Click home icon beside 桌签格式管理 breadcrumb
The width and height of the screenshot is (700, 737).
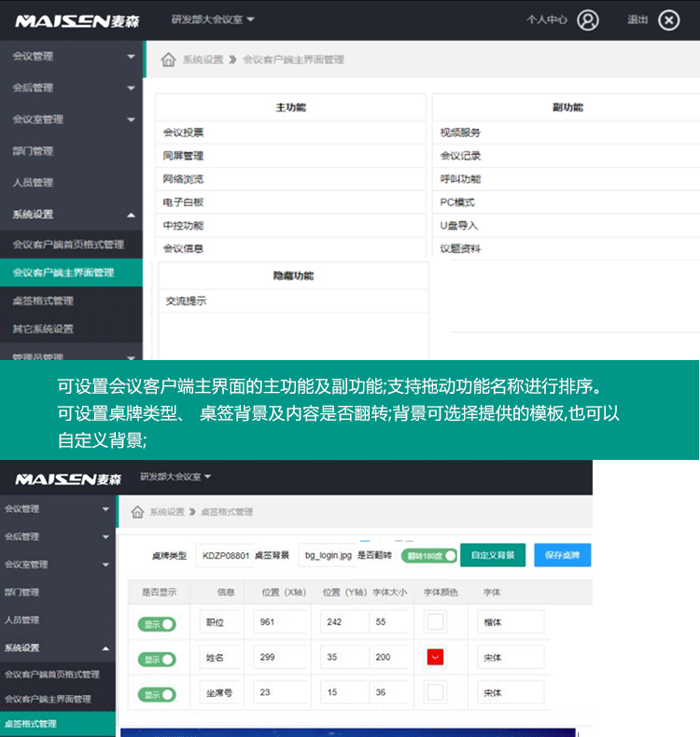(137, 512)
